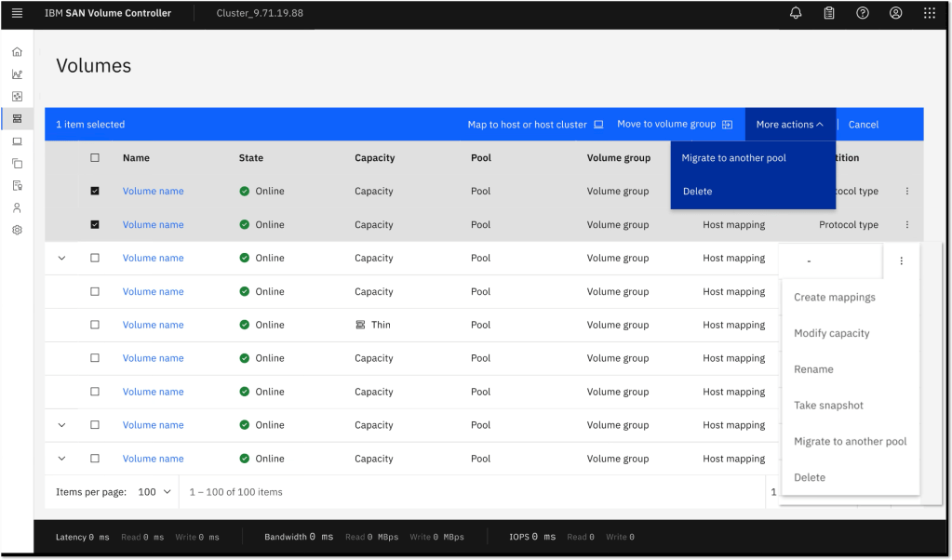952x560 pixels.
Task: Go to Dashboard home in sidebar
Action: (x=17, y=52)
